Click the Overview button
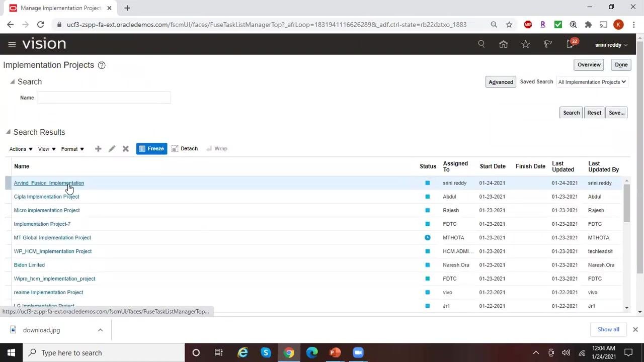 click(x=589, y=65)
